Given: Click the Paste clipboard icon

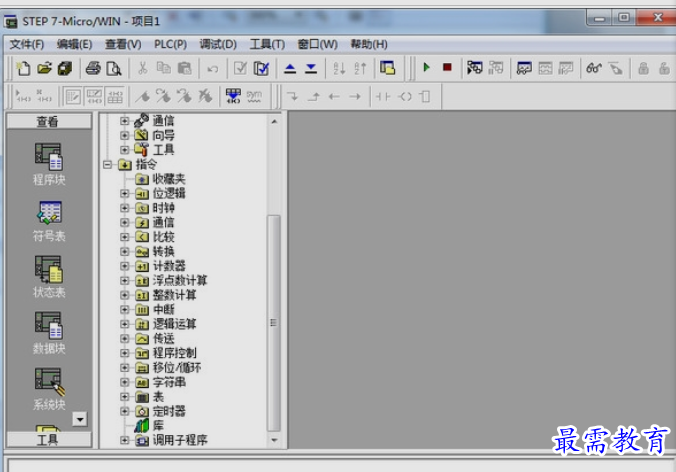Looking at the screenshot, I should coord(184,68).
